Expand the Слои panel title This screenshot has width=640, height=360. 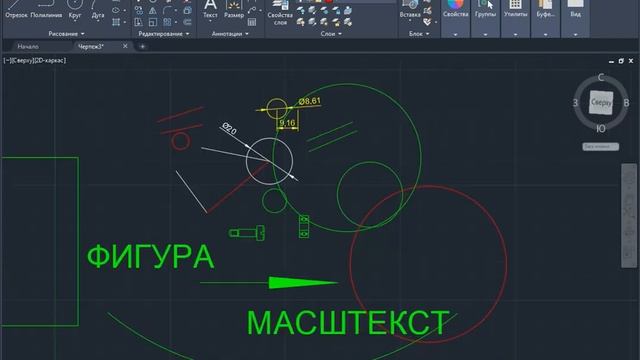click(331, 34)
